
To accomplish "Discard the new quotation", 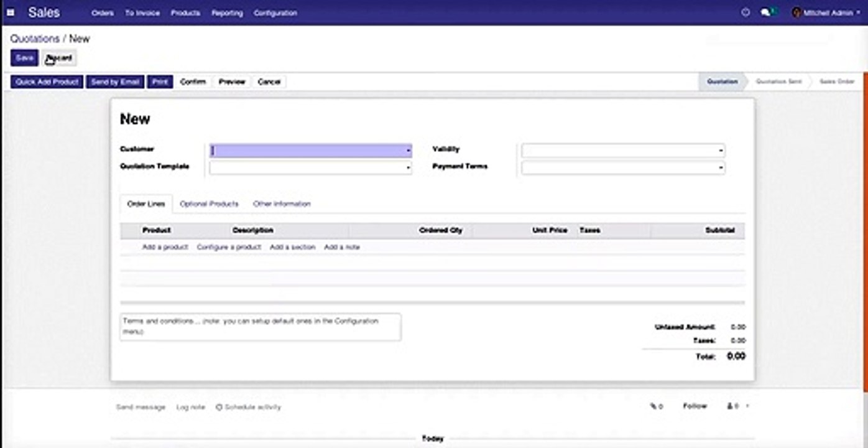I will coord(59,58).
